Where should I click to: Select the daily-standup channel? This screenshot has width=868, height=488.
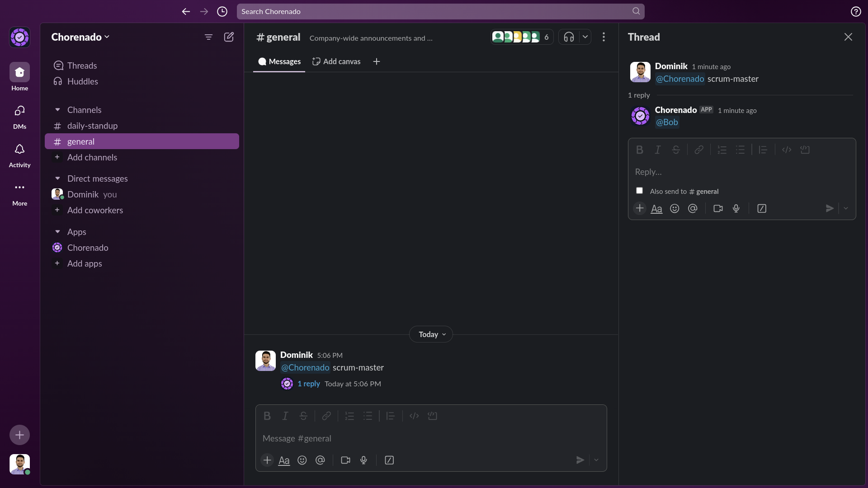[x=92, y=126]
